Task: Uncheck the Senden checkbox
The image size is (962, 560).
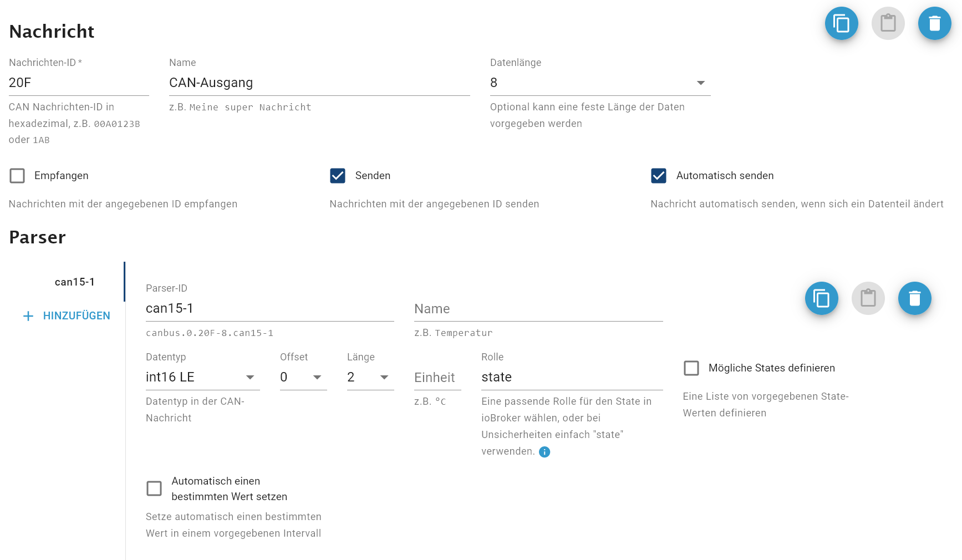Action: click(338, 176)
